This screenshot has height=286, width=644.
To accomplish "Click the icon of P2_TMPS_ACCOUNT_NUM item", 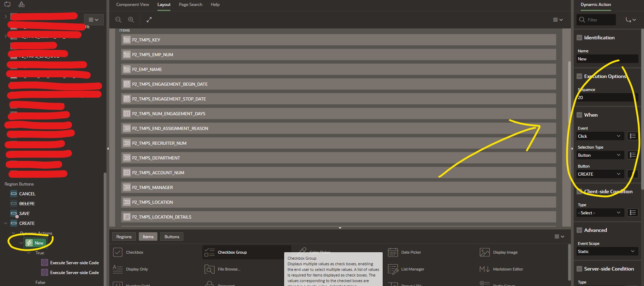I will (127, 173).
